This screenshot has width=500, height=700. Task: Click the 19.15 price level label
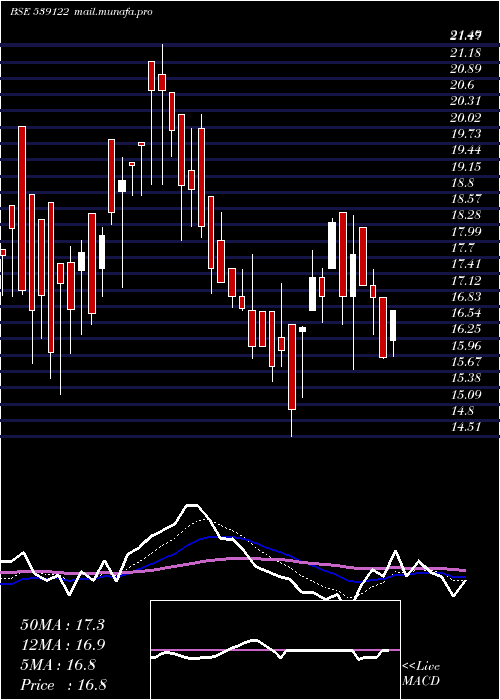pyautogui.click(x=465, y=167)
